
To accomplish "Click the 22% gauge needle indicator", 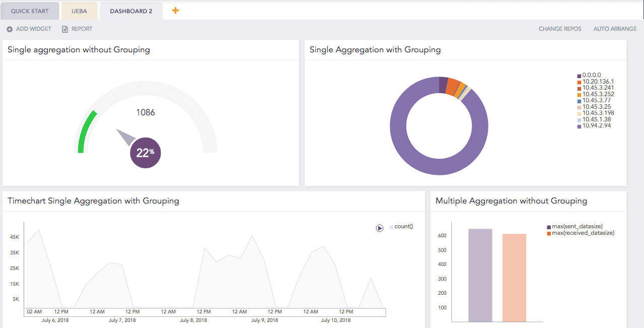I will pos(145,152).
